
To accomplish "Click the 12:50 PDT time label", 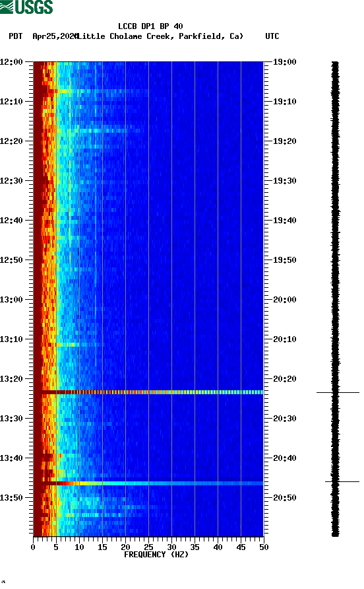I will coord(12,260).
